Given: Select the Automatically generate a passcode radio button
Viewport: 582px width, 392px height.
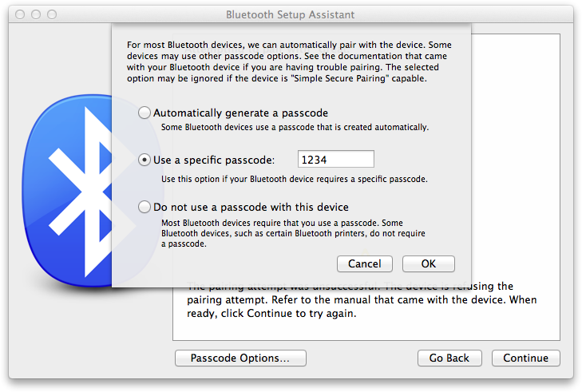Looking at the screenshot, I should point(145,113).
